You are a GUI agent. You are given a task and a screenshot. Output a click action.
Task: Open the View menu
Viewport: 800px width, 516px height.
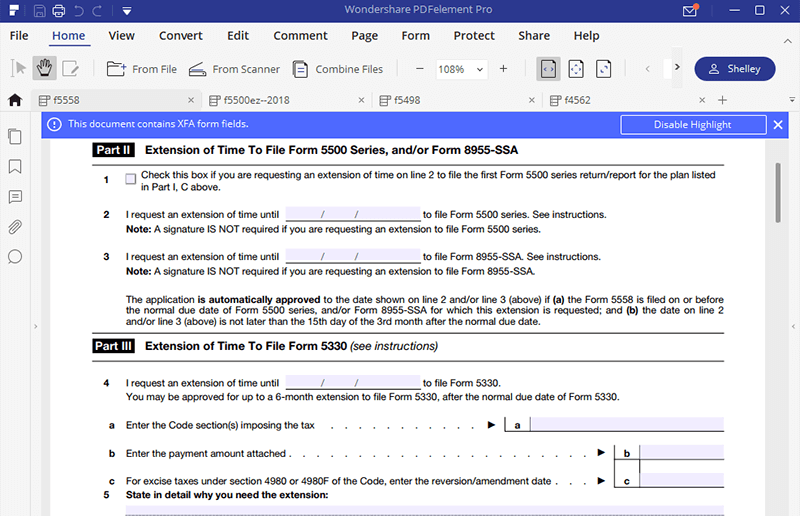point(121,36)
